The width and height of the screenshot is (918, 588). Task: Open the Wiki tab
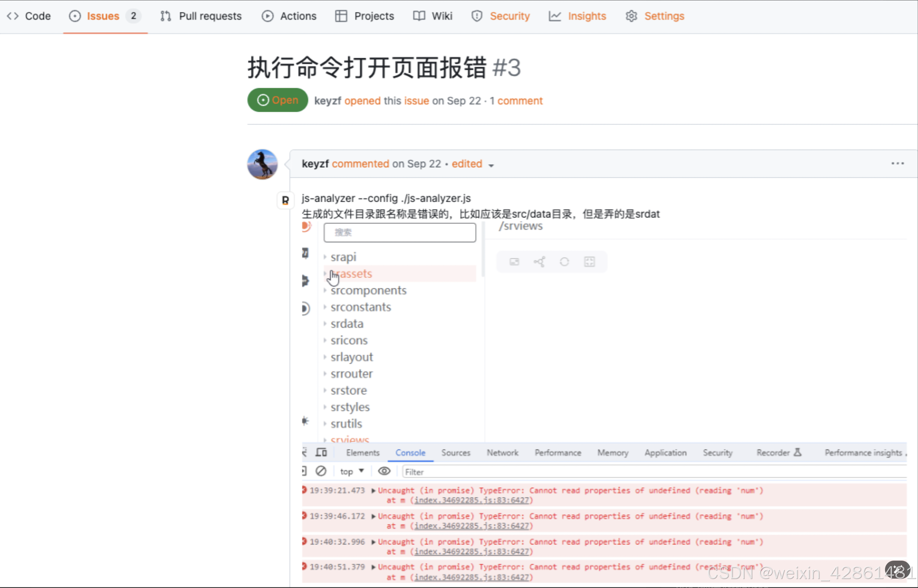click(432, 16)
